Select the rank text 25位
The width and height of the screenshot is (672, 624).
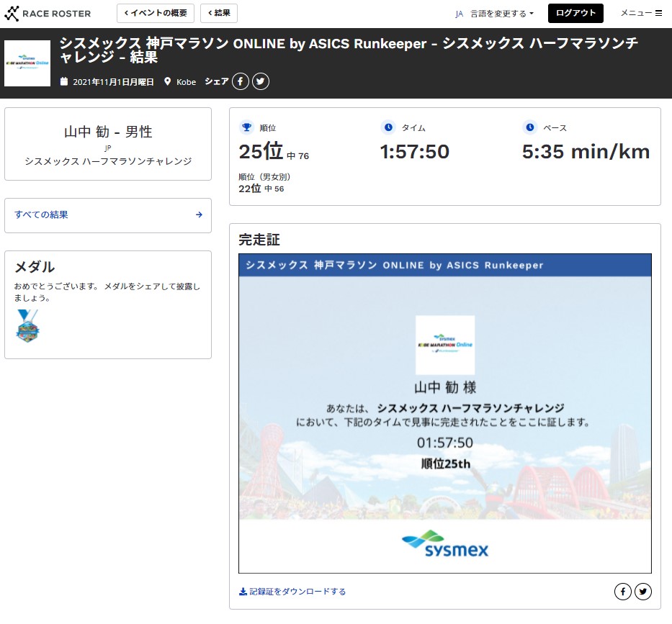click(x=261, y=151)
